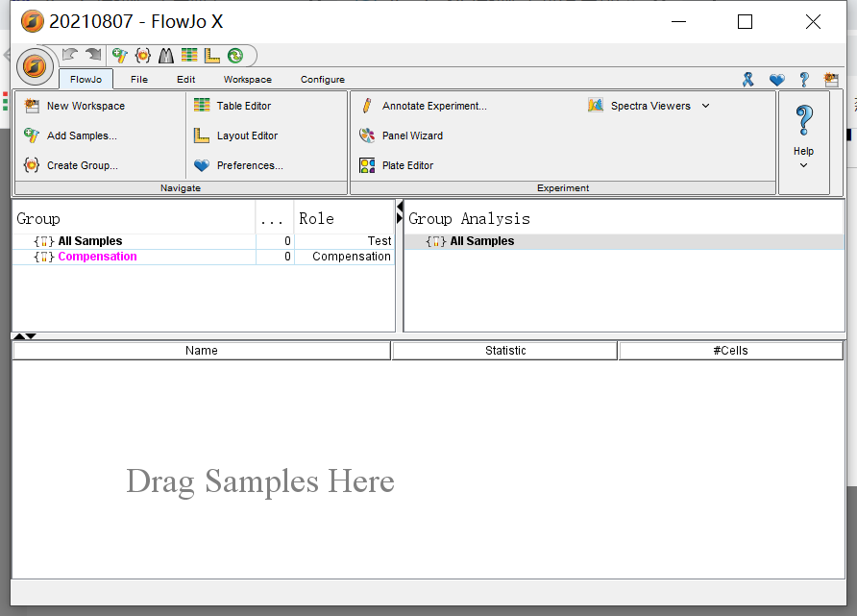This screenshot has width=857, height=616.
Task: Click the Create Group gear-brace icon
Action: 32,164
